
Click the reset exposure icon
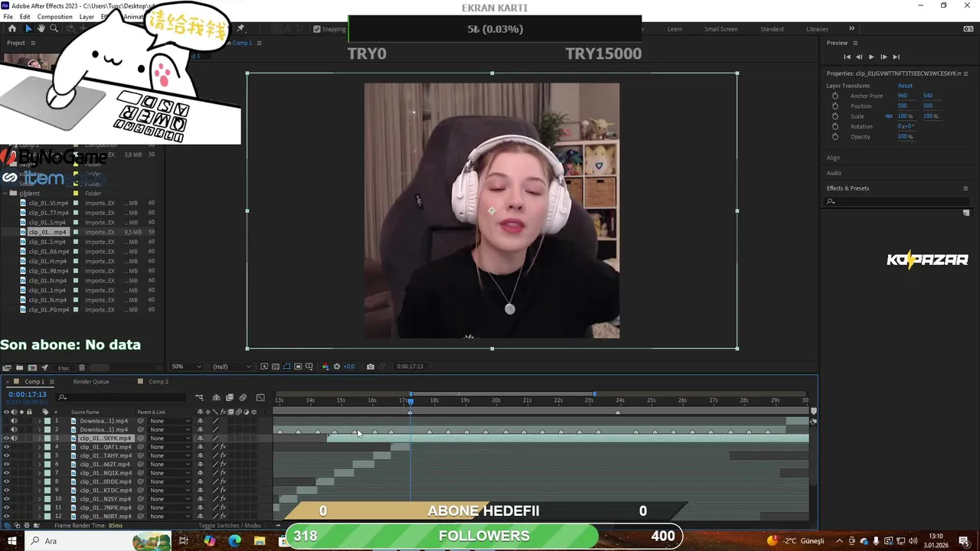coord(337,367)
